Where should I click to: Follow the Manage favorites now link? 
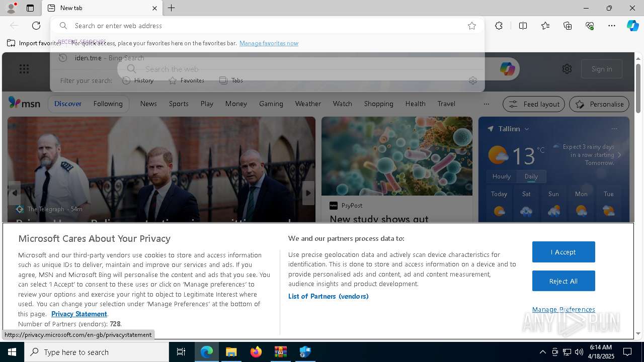269,43
